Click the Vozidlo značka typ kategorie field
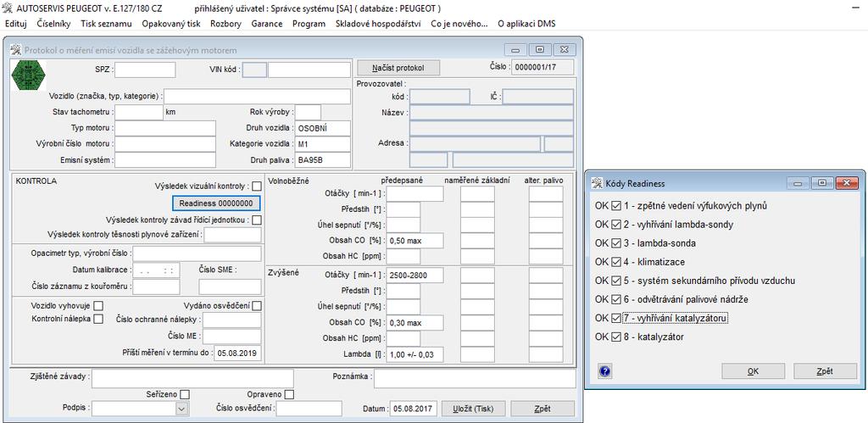Image resolution: width=868 pixels, height=423 pixels. pos(258,97)
